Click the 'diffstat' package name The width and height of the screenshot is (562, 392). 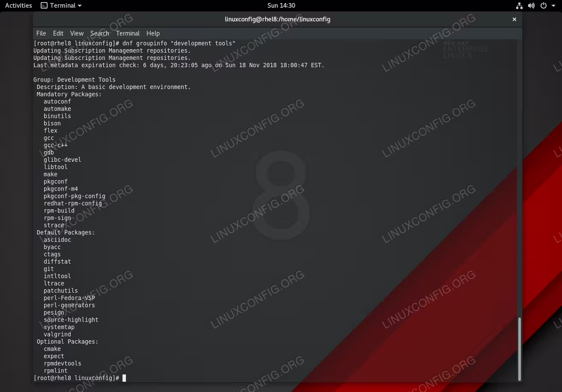[x=57, y=261]
